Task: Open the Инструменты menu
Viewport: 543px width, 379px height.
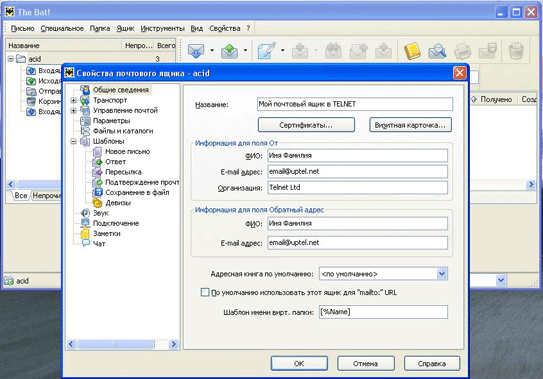Action: click(162, 28)
